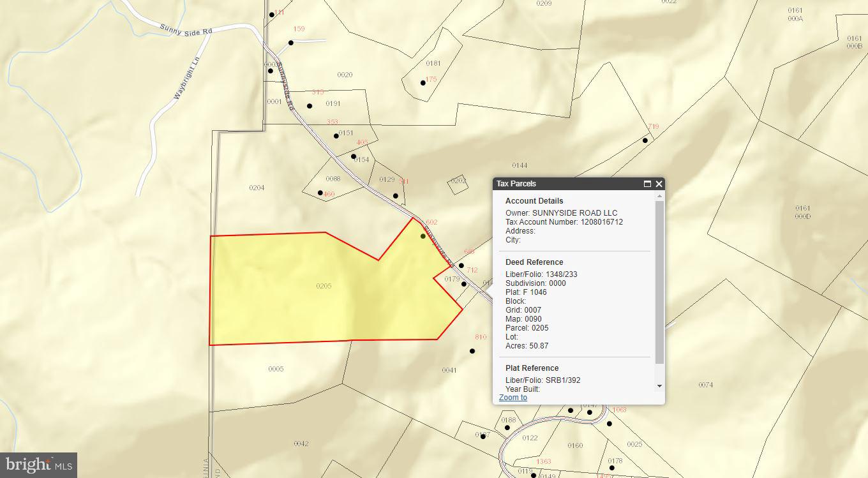Click the Zoom to link

coord(513,398)
